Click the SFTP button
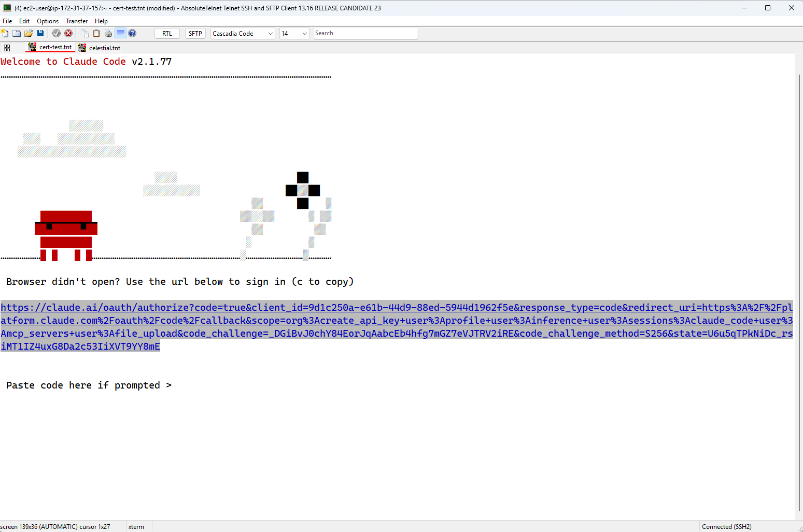803x532 pixels. coord(195,33)
